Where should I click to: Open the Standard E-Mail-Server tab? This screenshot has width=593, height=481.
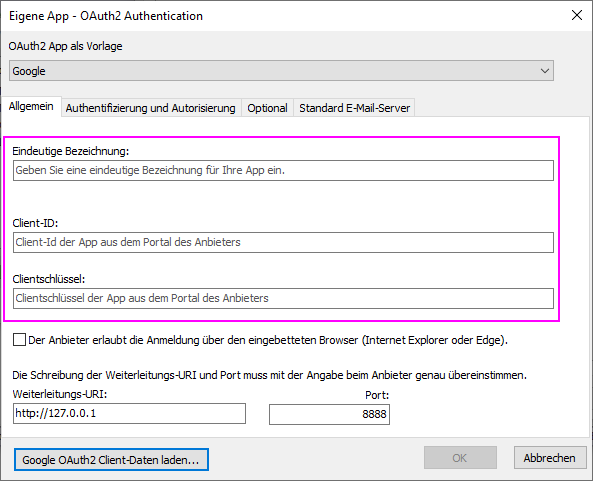pyautogui.click(x=354, y=108)
